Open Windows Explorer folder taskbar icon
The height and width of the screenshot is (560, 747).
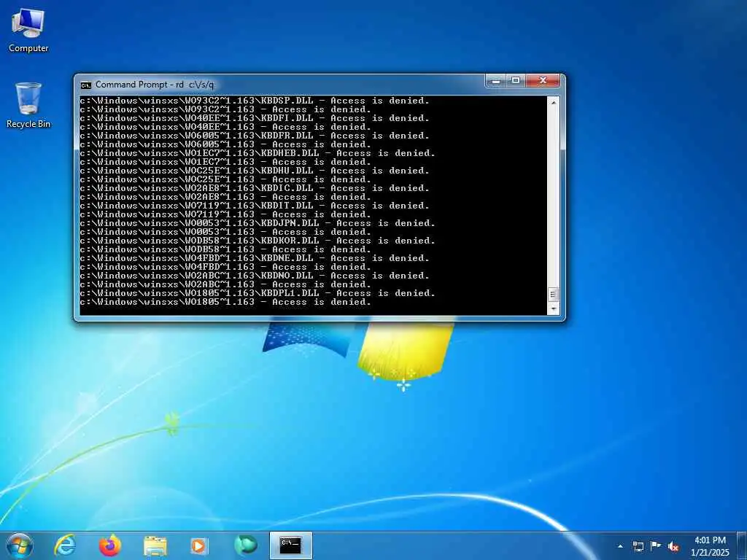point(155,546)
